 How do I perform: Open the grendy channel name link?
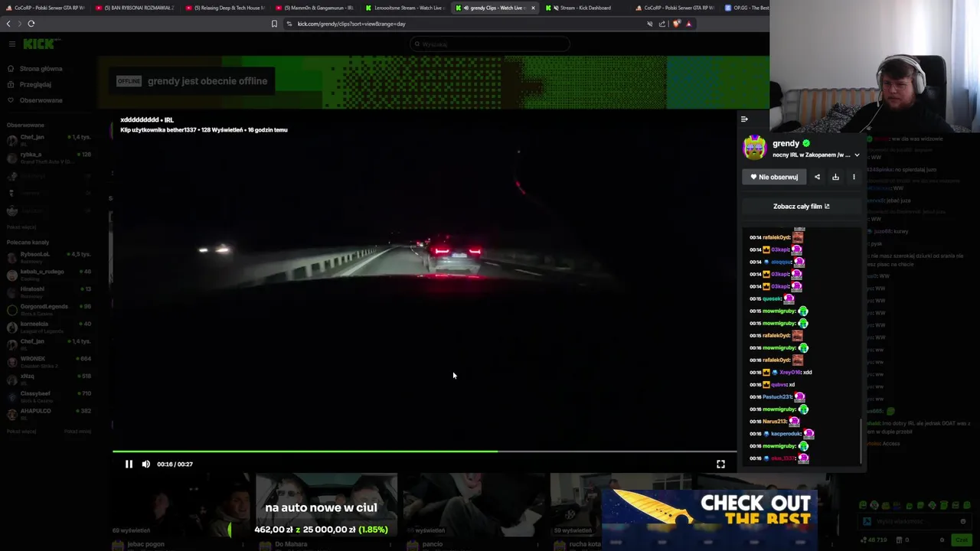(x=786, y=143)
